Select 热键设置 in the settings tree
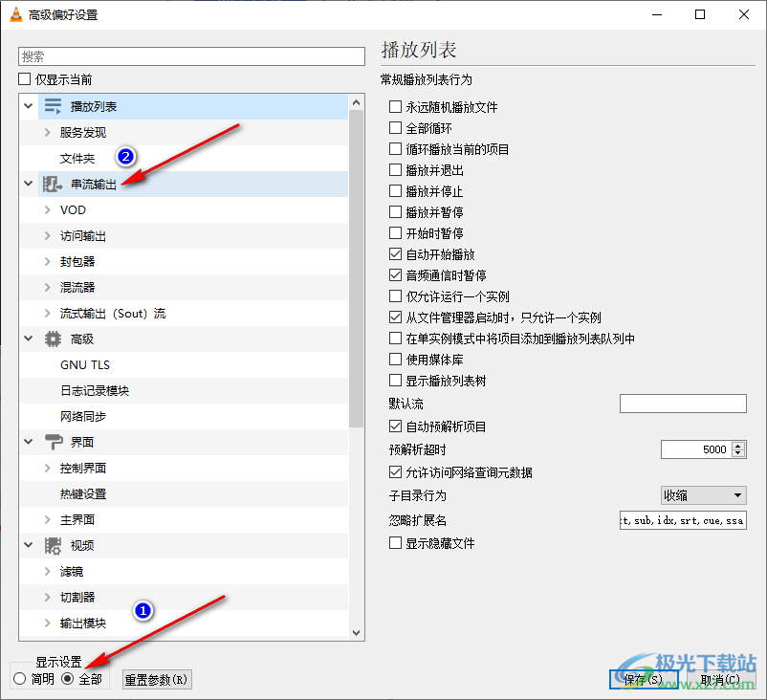767x700 pixels. pyautogui.click(x=83, y=493)
